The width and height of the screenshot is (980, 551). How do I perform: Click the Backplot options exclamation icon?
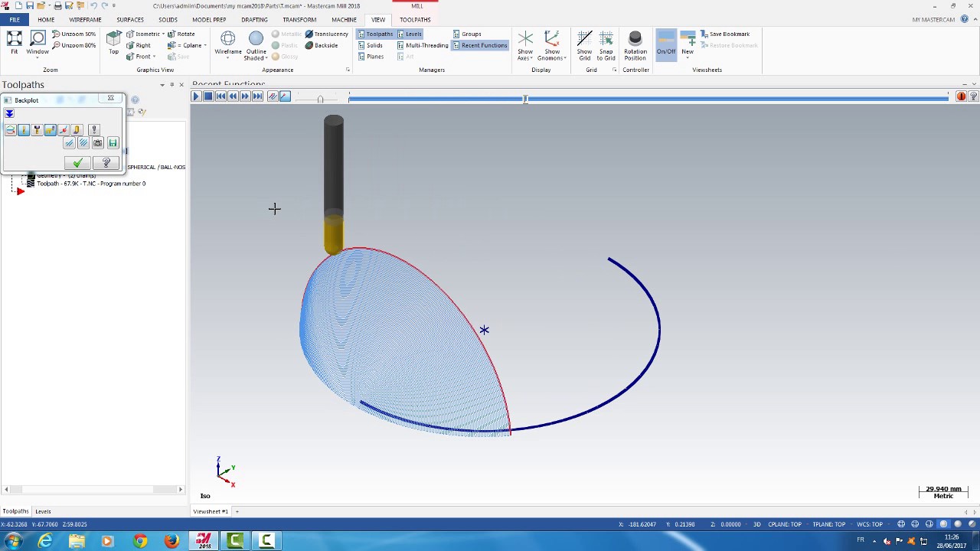(x=94, y=130)
